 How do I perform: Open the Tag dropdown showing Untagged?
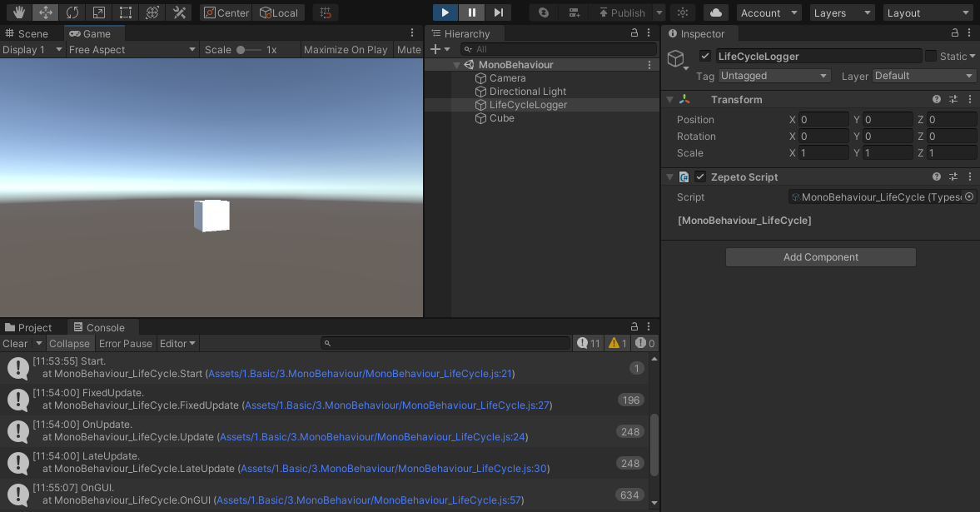(774, 76)
